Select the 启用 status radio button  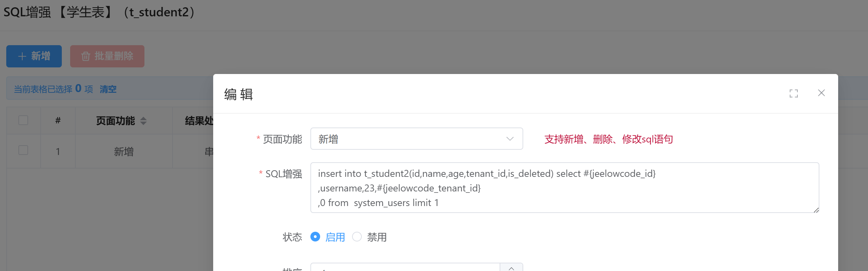[315, 237]
